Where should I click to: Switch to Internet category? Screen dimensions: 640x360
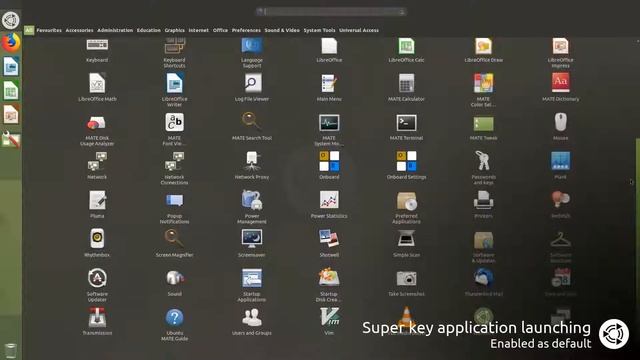click(198, 30)
